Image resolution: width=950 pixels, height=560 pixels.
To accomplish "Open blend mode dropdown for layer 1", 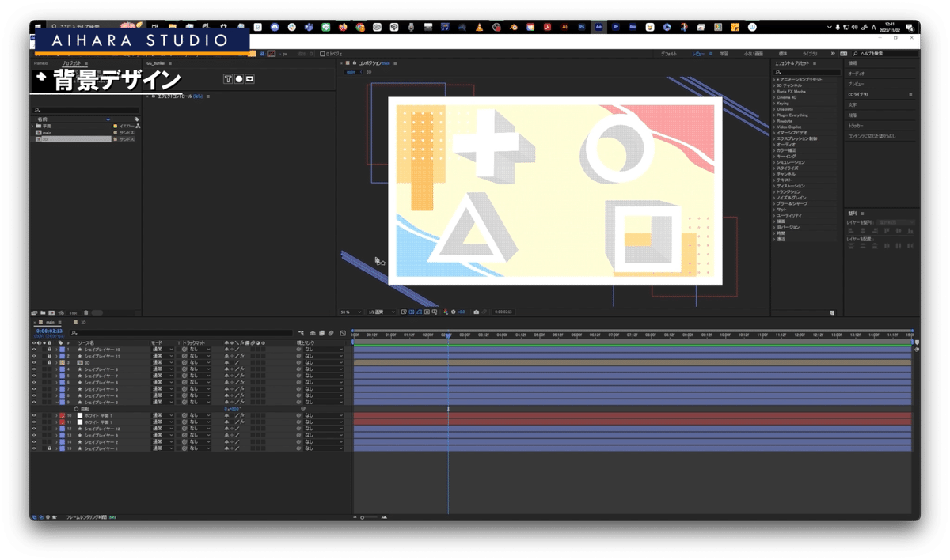I will [161, 350].
